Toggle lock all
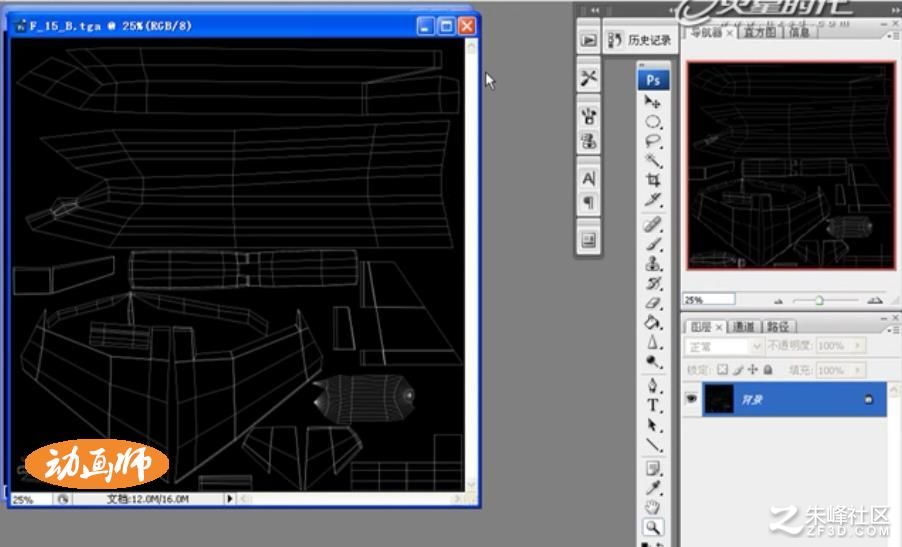 click(767, 370)
